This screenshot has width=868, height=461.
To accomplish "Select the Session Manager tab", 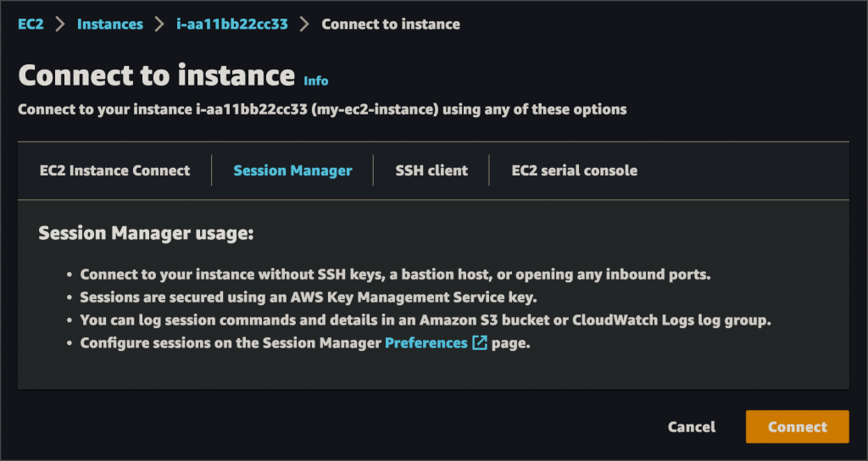I will 292,170.
